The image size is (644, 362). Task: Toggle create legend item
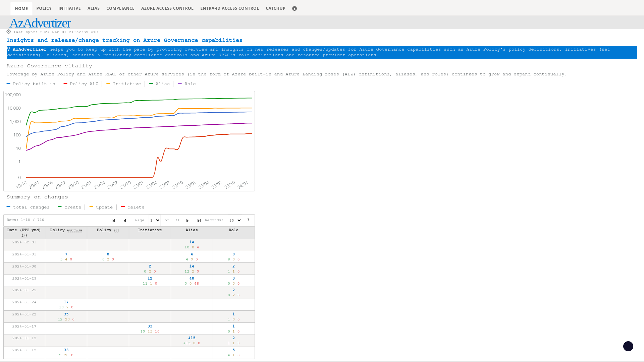coord(69,207)
